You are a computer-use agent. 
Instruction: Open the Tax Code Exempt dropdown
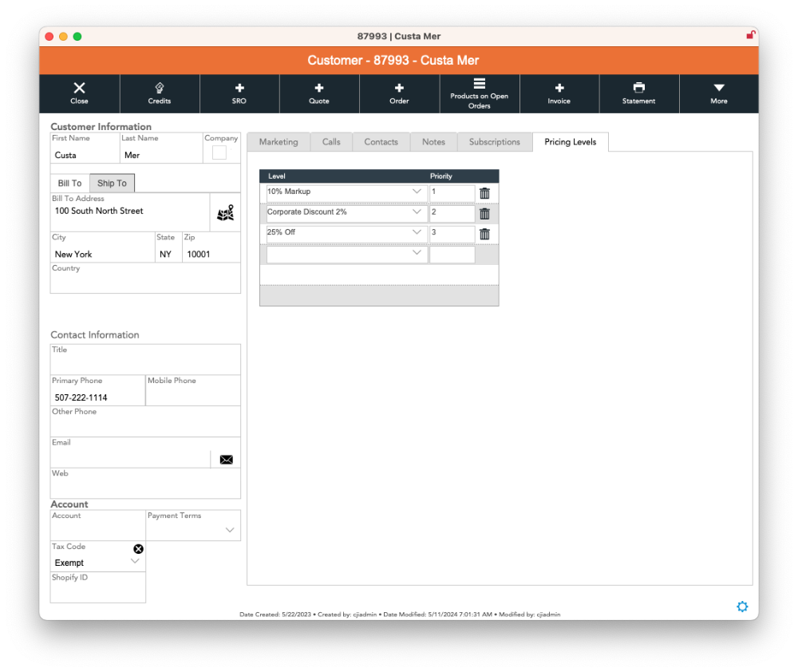pyautogui.click(x=135, y=562)
